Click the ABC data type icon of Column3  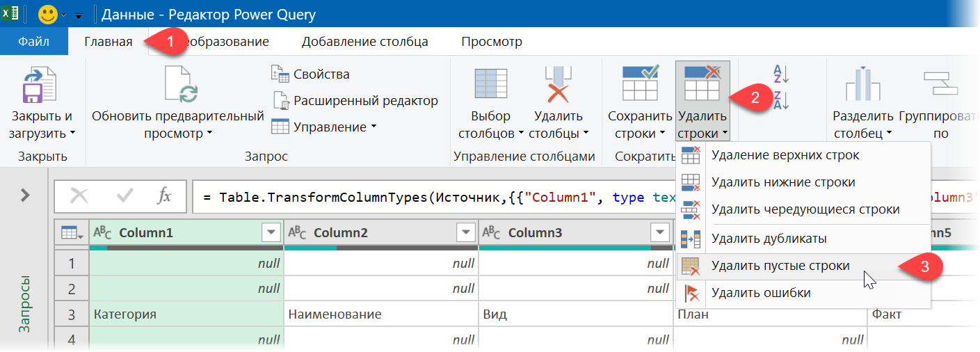coord(492,233)
